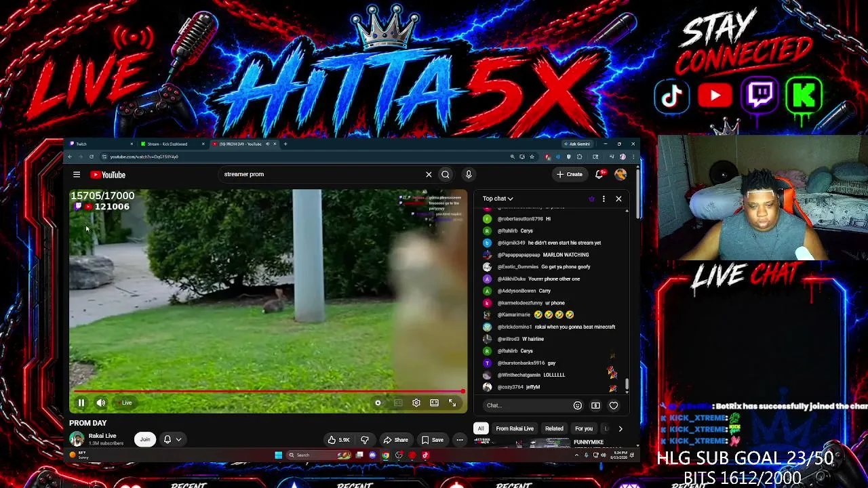Expand the Top chat mode dropdown
This screenshot has width=868, height=488.
498,199
